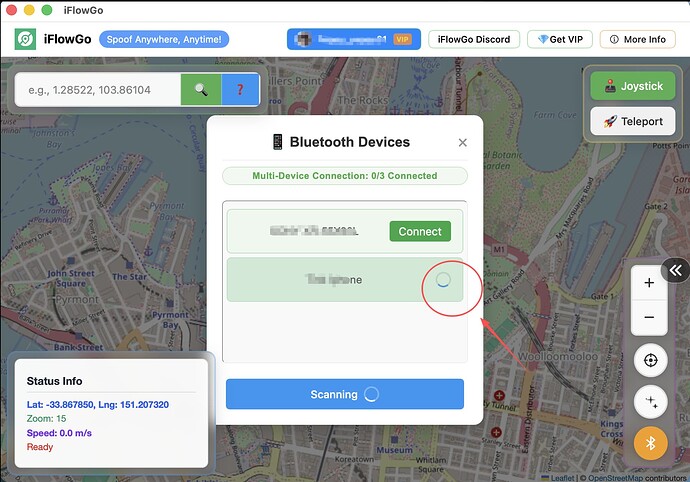Click the phone icon beside Bluetooth Devices title
690x482 pixels.
278,142
